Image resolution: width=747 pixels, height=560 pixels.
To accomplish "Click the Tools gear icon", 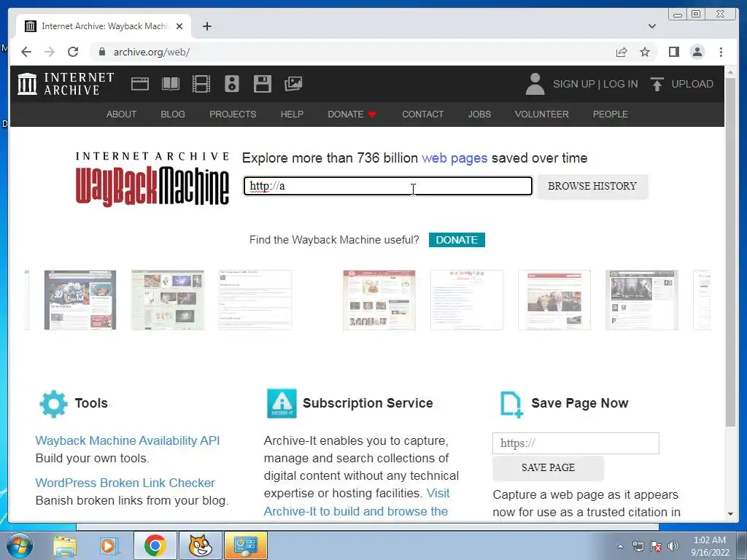I will [53, 404].
